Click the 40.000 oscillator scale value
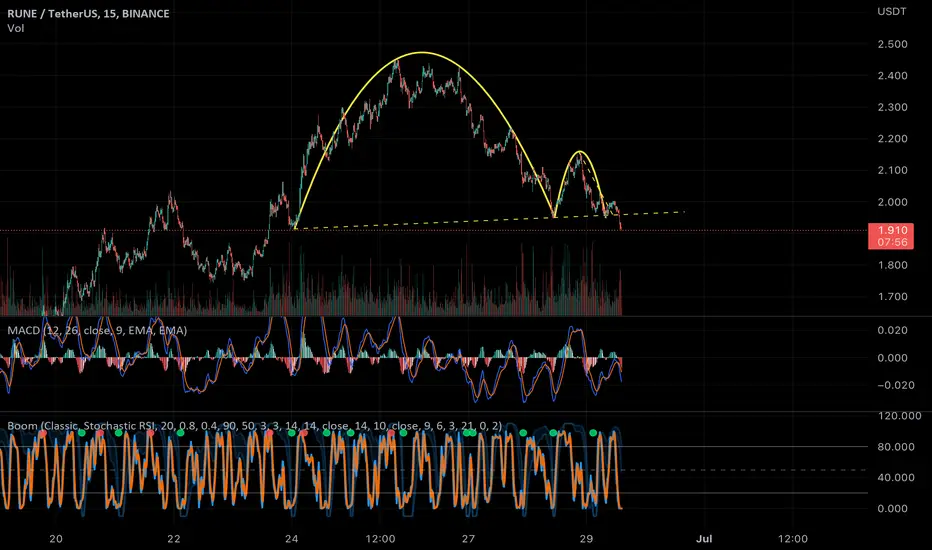This screenshot has width=932, height=550. coord(896,477)
